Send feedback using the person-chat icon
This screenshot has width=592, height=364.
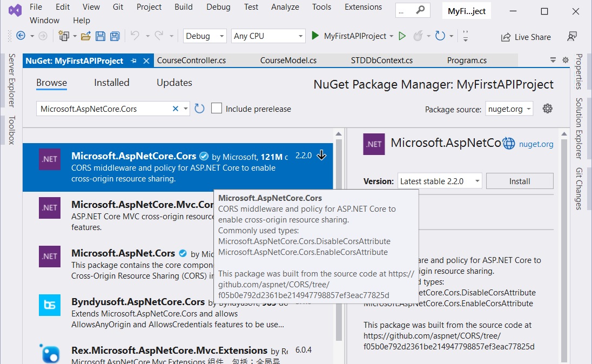[572, 36]
